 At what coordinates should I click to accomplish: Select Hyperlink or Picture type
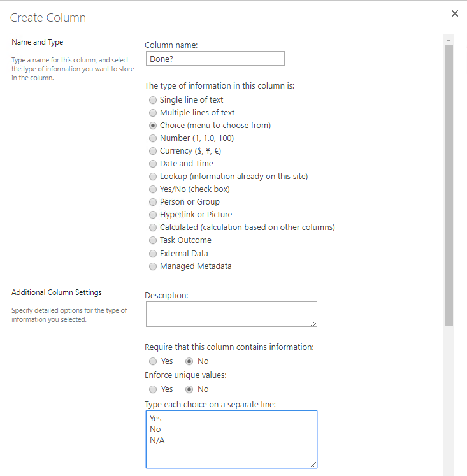point(153,215)
